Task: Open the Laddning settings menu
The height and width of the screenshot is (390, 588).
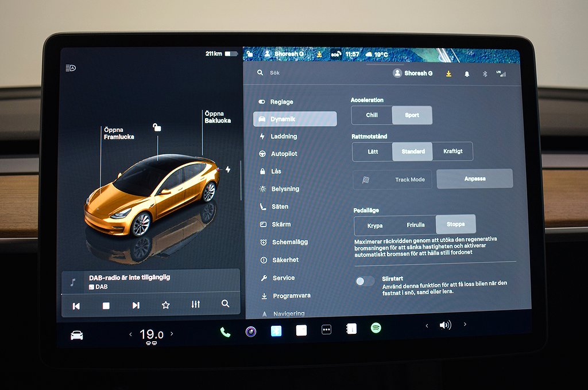Action: 284,136
